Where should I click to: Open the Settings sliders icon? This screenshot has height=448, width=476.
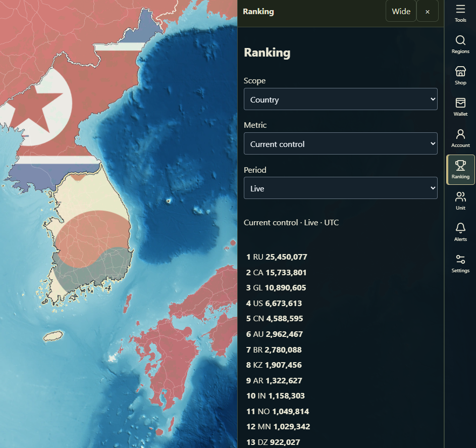point(460,264)
